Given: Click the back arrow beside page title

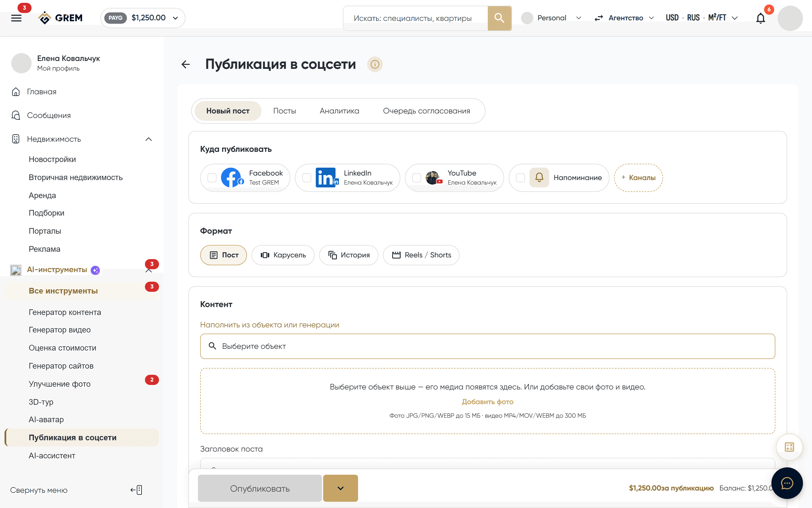Looking at the screenshot, I should (186, 64).
